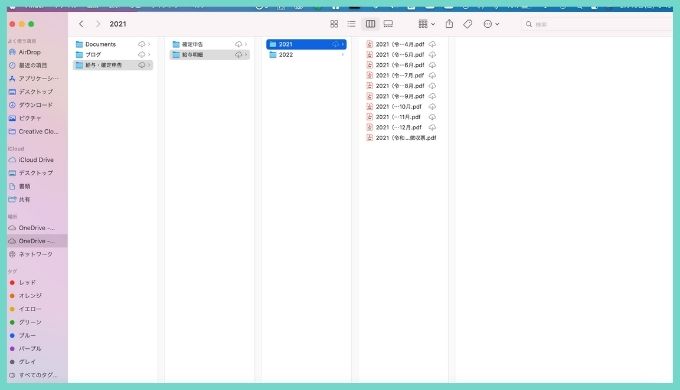
Task: Open the group-by dropdown in toolbar
Action: [x=426, y=24]
